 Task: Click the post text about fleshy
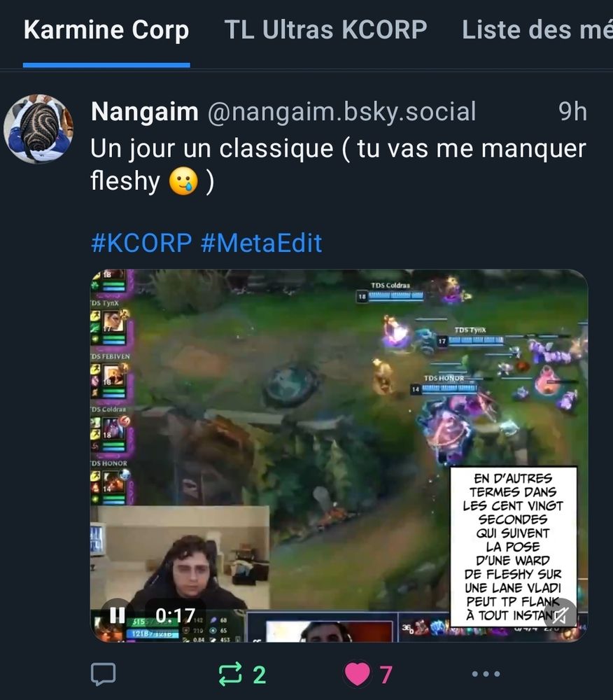click(x=338, y=164)
